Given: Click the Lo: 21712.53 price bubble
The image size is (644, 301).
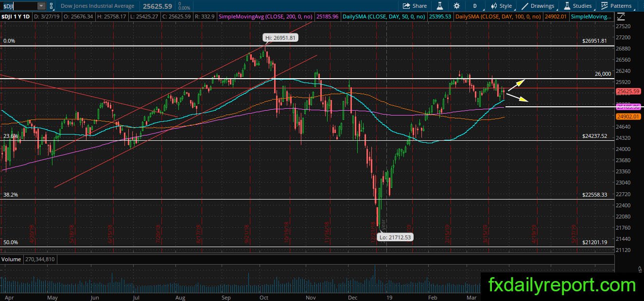Looking at the screenshot, I should point(395,237).
